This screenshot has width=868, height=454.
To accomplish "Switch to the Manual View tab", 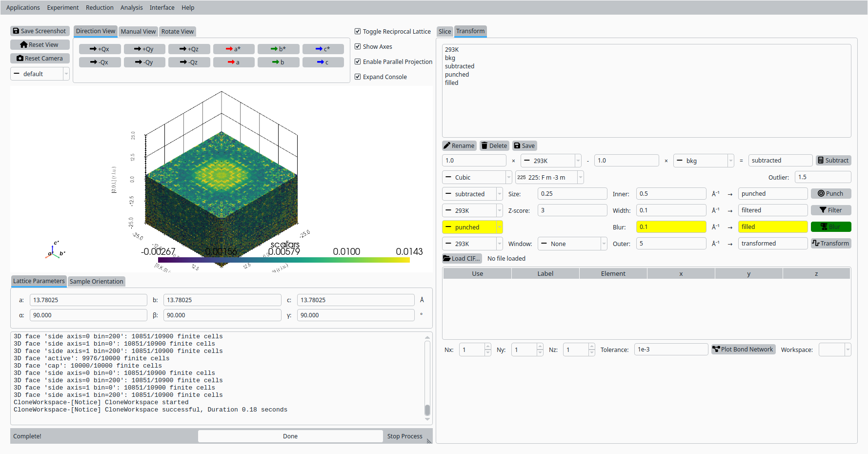I will [138, 31].
